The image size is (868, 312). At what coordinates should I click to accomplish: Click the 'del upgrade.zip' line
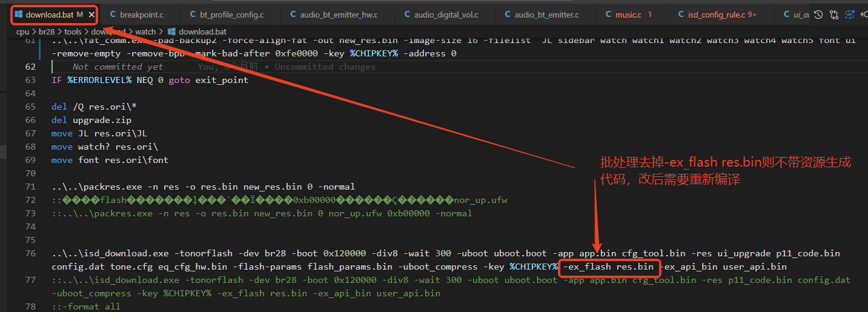[91, 120]
